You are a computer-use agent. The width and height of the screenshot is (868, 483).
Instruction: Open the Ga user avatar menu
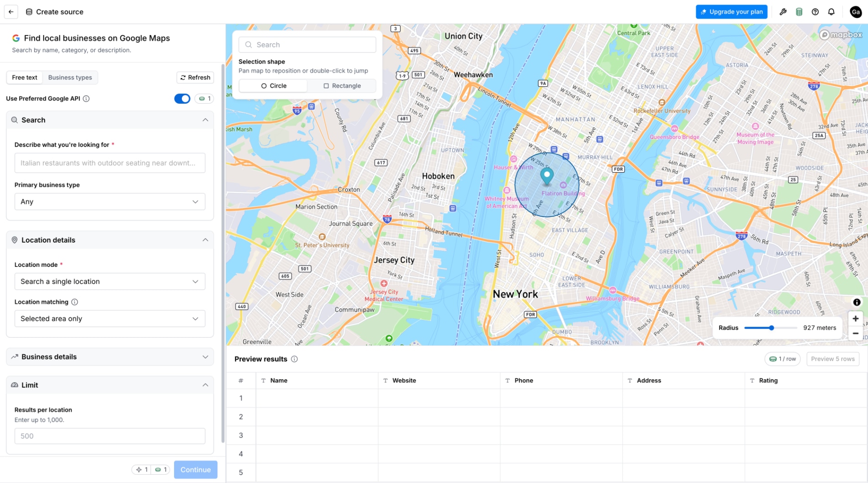coord(856,12)
